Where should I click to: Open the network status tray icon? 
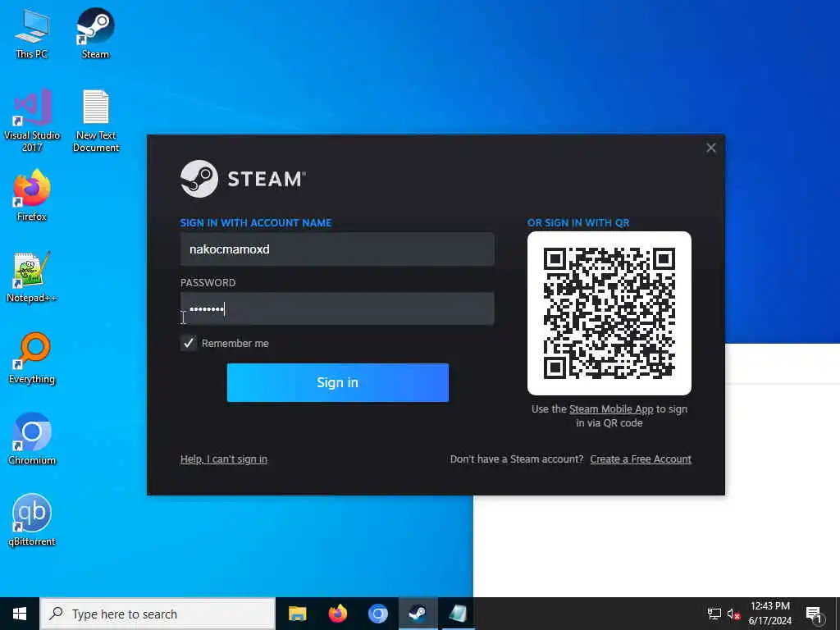point(714,614)
